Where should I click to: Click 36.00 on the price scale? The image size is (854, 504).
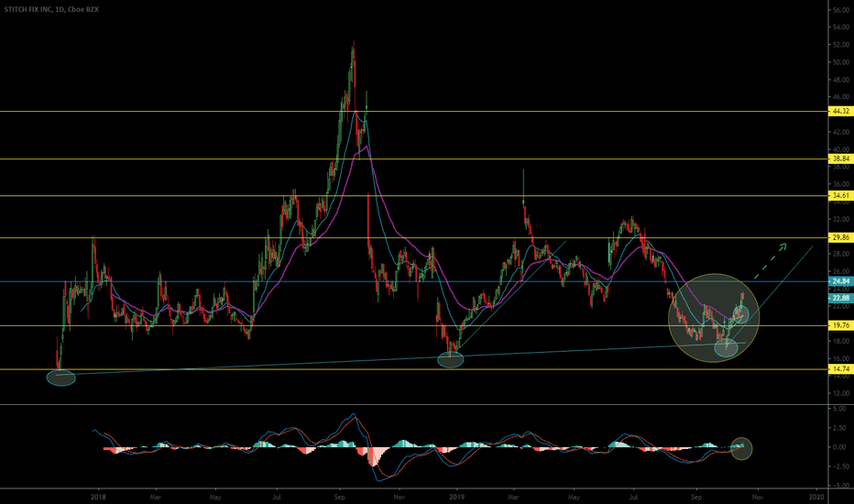(x=840, y=184)
